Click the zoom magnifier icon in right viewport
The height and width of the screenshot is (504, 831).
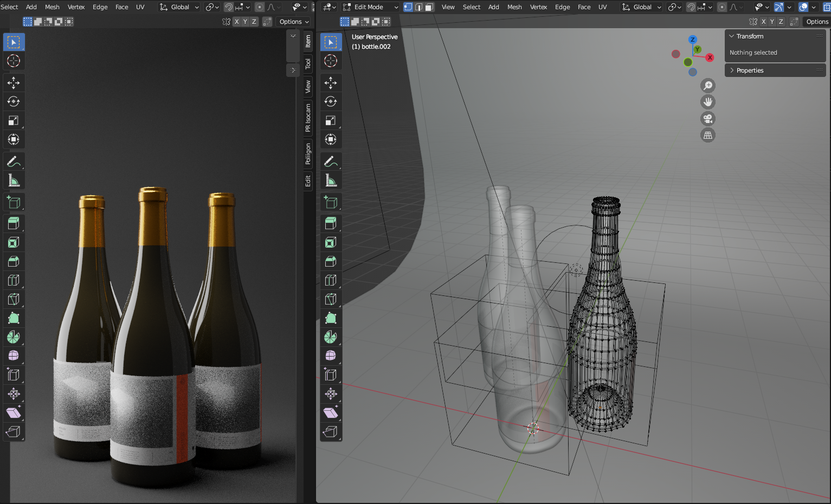pyautogui.click(x=708, y=85)
